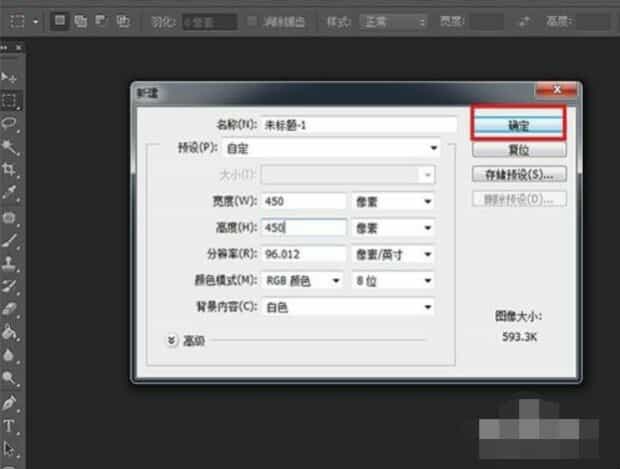Select the Eyedropper tool

tap(11, 193)
